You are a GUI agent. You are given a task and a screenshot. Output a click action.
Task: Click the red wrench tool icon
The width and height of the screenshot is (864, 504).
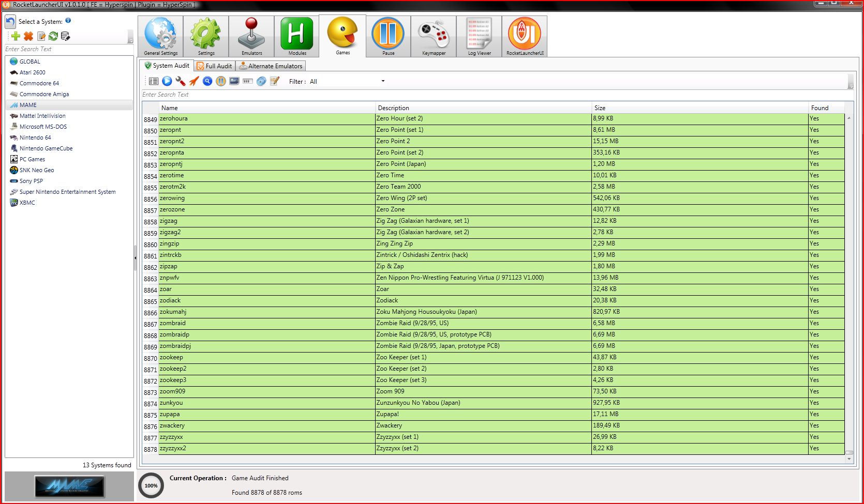[181, 81]
